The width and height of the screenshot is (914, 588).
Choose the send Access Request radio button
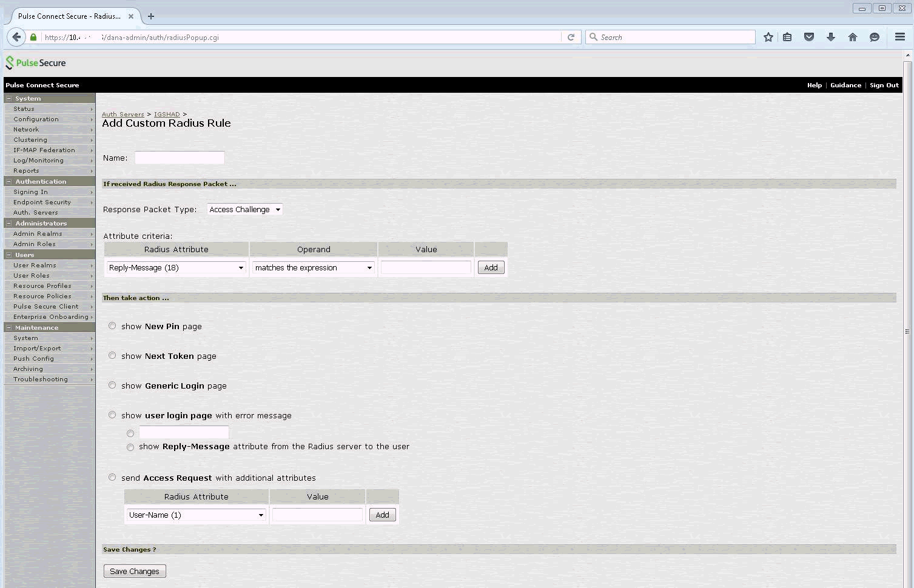(x=112, y=477)
